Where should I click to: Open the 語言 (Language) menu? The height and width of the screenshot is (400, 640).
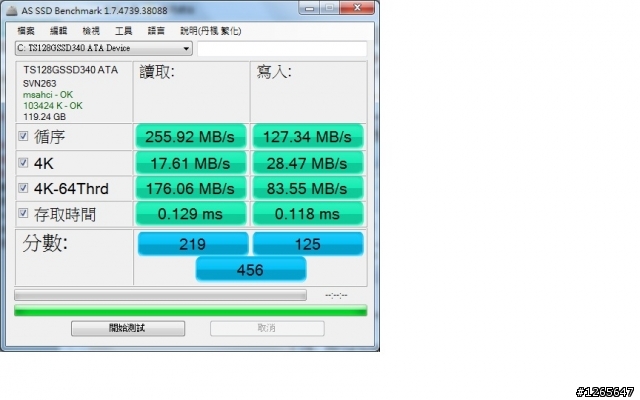[156, 31]
